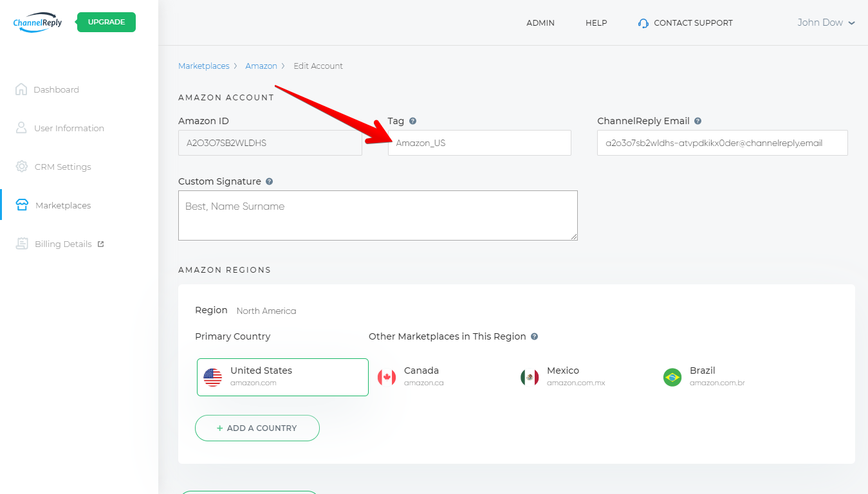Open Billing Details in the sidebar
Image resolution: width=868 pixels, height=494 pixels.
[x=63, y=244]
